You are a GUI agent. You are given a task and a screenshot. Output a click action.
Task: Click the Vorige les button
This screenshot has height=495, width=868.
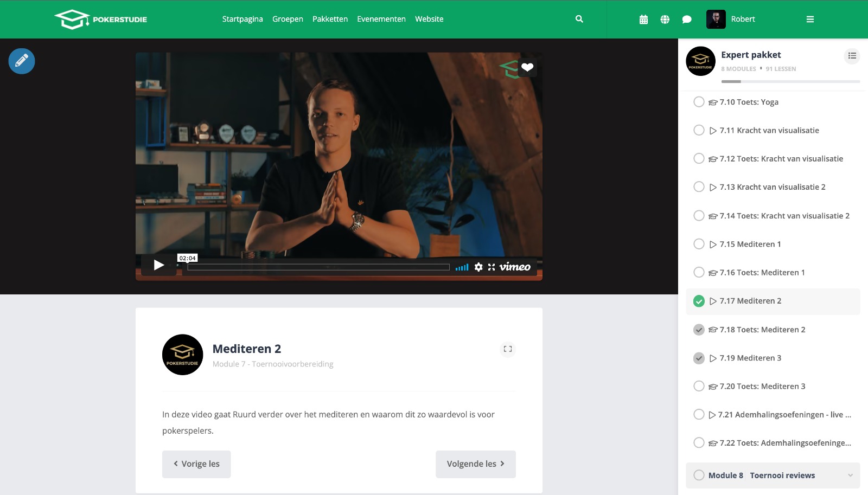coord(196,464)
